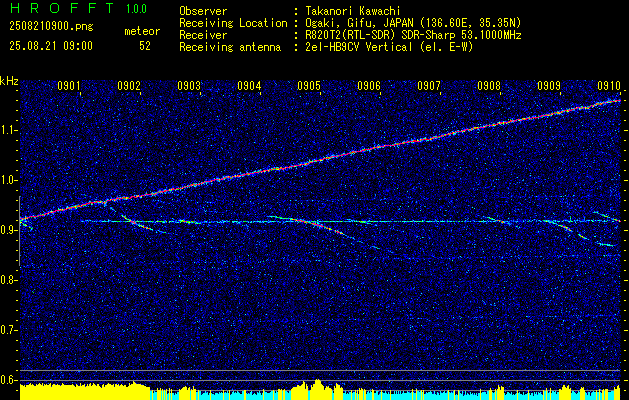
Task: Click the 0903 time marker
Action: click(189, 85)
